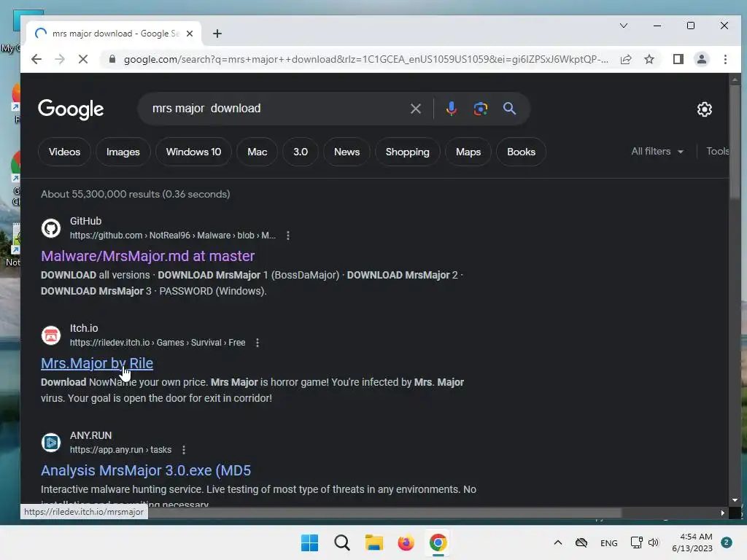Open the ENG language indicator
Image resolution: width=747 pixels, height=560 pixels.
[609, 542]
